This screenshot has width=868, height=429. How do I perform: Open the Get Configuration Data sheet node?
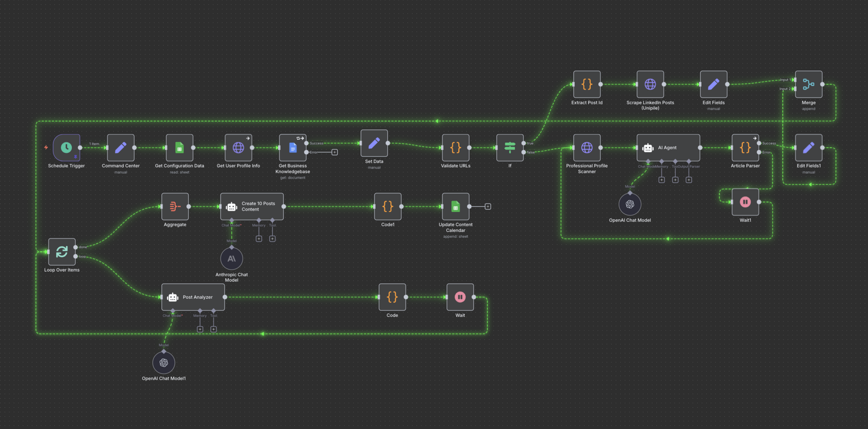point(179,148)
